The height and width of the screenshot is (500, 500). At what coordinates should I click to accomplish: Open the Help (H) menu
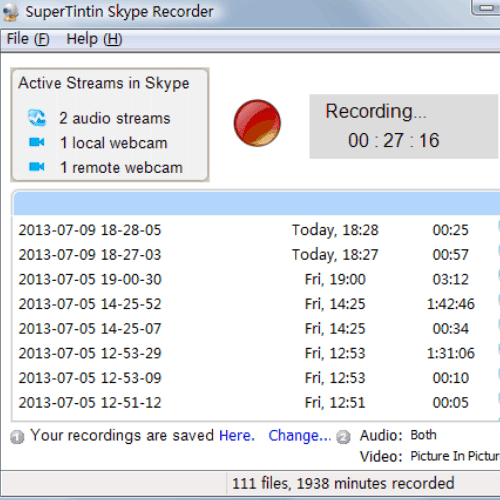[94, 39]
